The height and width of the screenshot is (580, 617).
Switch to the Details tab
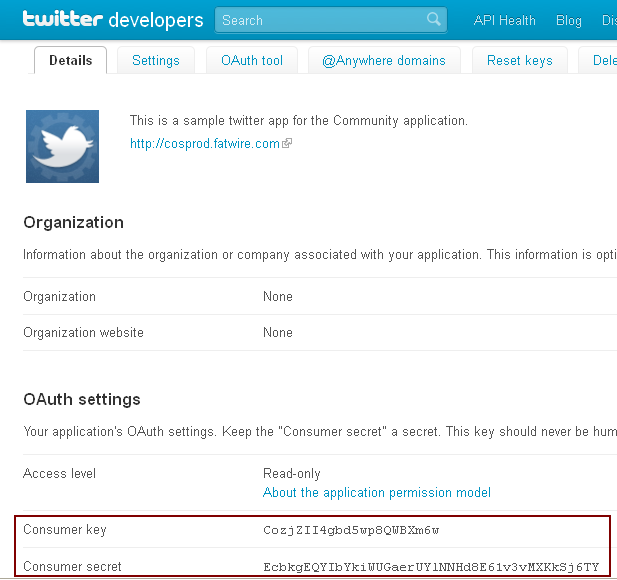point(70,60)
